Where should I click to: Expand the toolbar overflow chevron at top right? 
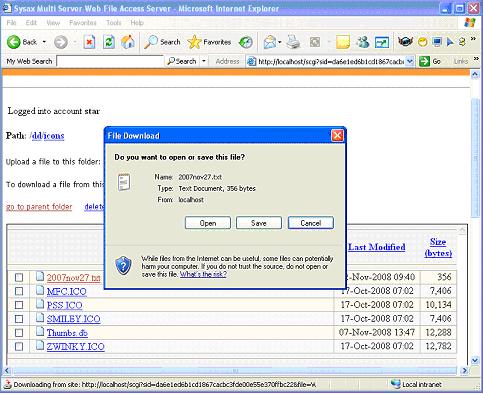pyautogui.click(x=473, y=39)
